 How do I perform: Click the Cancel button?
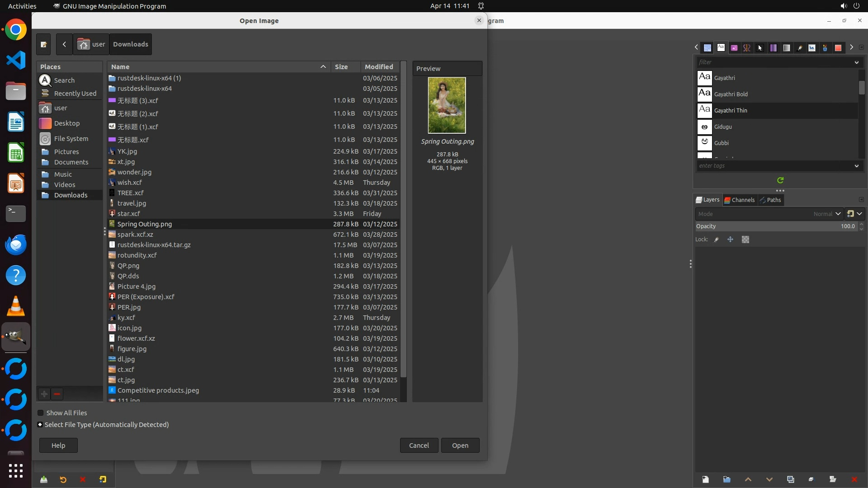coord(419,445)
